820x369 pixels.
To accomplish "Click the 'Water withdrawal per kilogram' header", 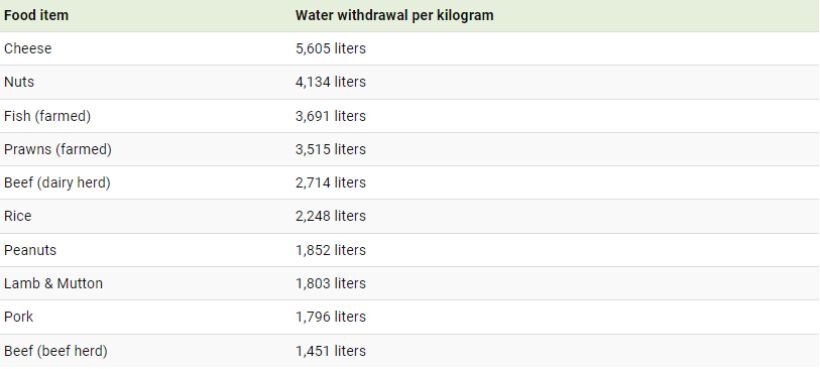I will pyautogui.click(x=394, y=15).
